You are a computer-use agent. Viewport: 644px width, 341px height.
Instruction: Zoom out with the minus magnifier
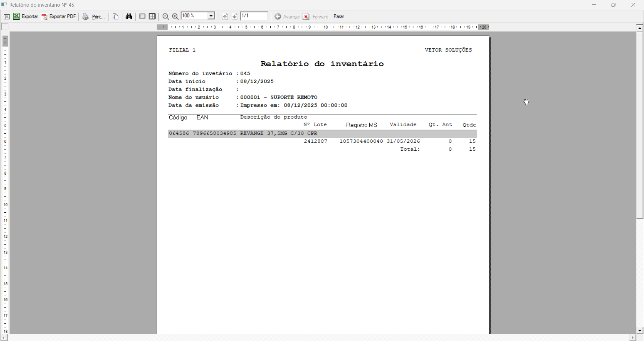click(166, 16)
